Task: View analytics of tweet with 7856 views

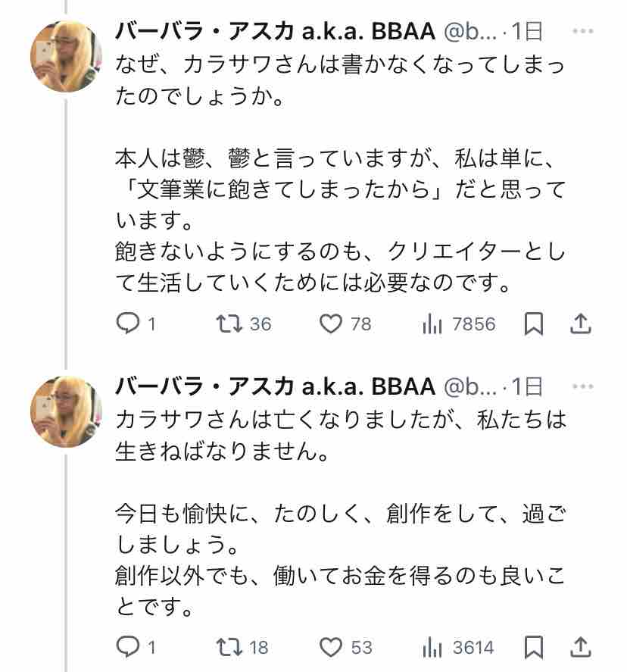Action: click(x=432, y=324)
